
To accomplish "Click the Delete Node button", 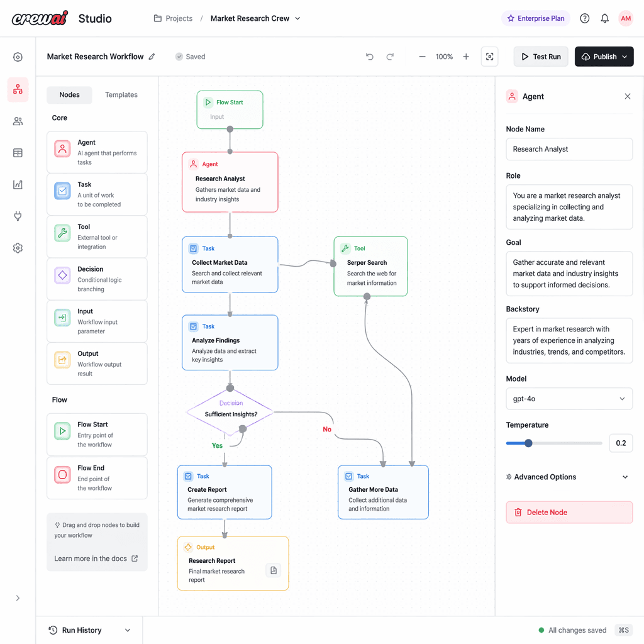I will (569, 512).
